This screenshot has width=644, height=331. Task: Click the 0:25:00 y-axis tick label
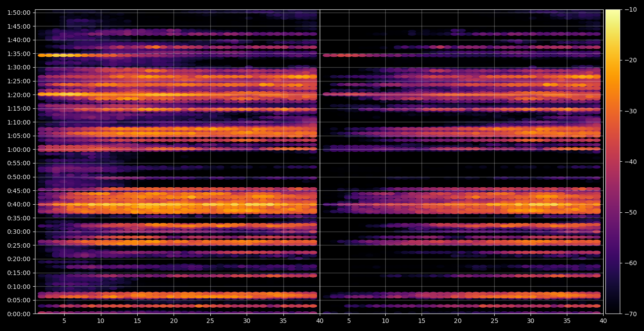19,245
